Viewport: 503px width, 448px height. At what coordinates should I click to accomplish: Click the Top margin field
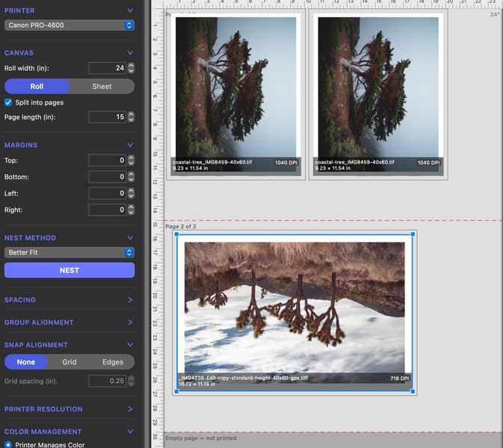(107, 161)
